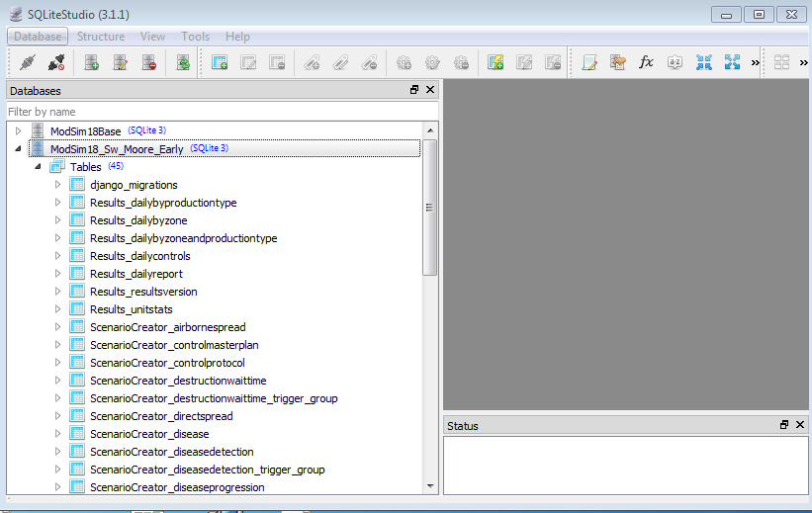Click the Import icon with inward arrows
Viewport: 812px width, 513px height.
(x=704, y=63)
